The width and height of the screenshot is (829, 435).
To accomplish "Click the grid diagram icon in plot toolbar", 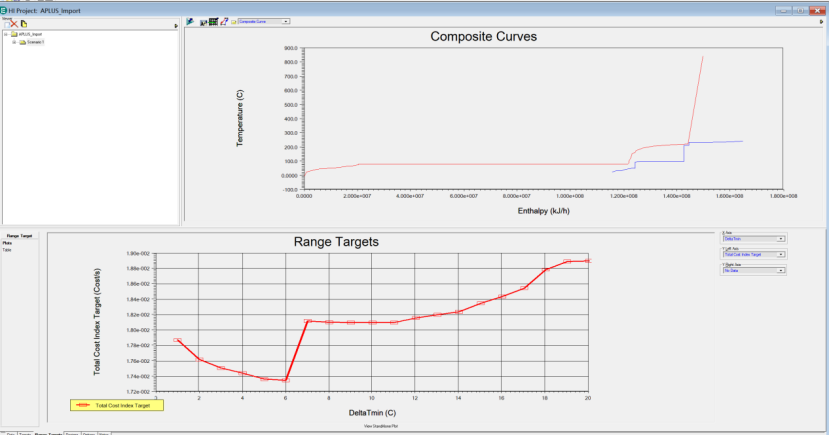I will click(x=213, y=20).
